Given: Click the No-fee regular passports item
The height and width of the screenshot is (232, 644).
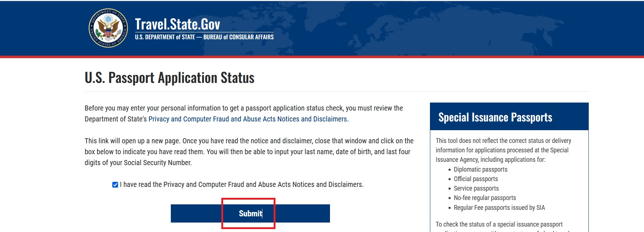Looking at the screenshot, I should pyautogui.click(x=485, y=198).
